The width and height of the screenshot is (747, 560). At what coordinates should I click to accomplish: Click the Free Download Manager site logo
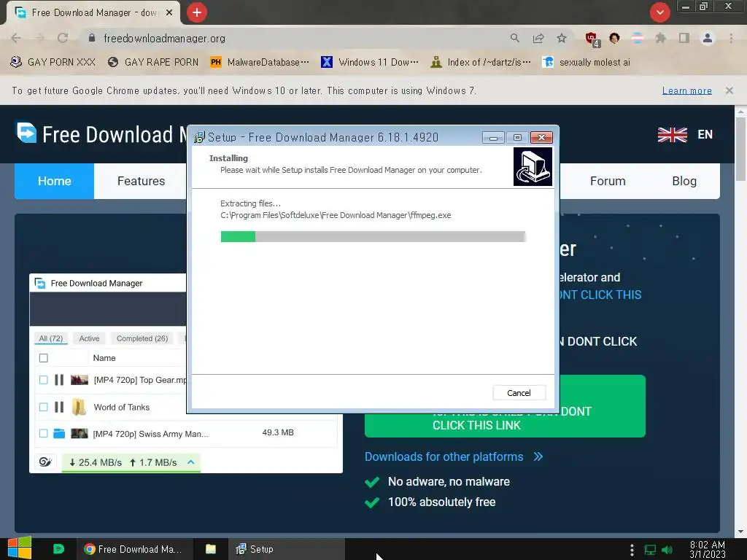point(101,134)
